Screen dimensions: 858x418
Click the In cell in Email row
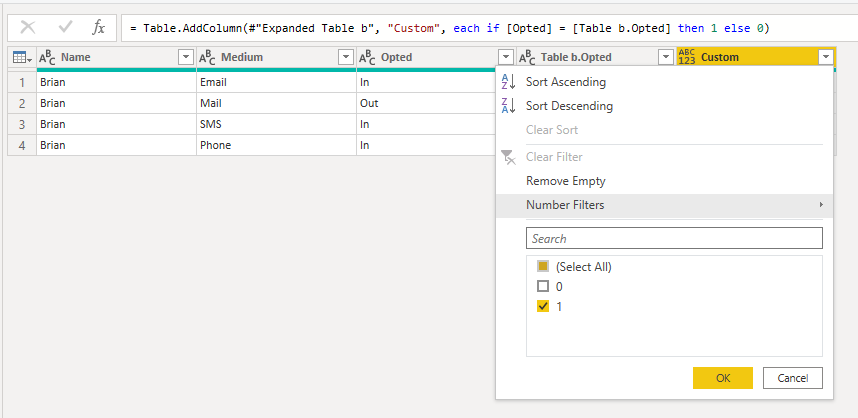click(427, 83)
